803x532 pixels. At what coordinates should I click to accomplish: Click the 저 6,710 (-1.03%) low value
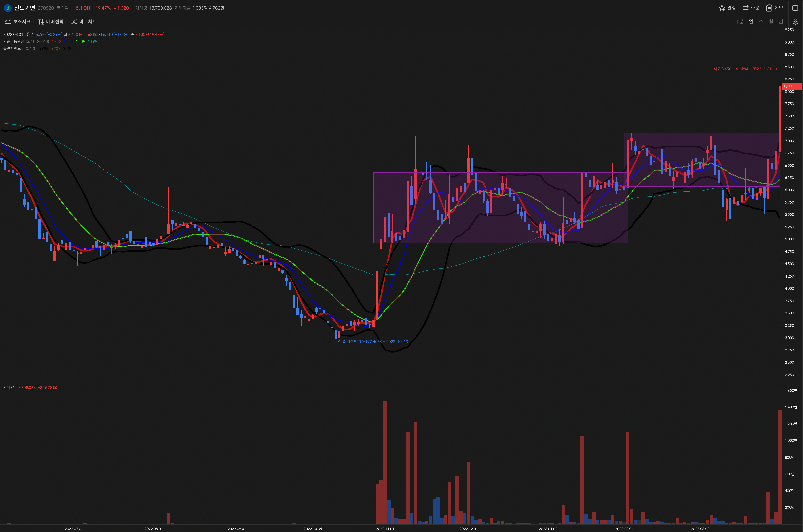tap(114, 34)
